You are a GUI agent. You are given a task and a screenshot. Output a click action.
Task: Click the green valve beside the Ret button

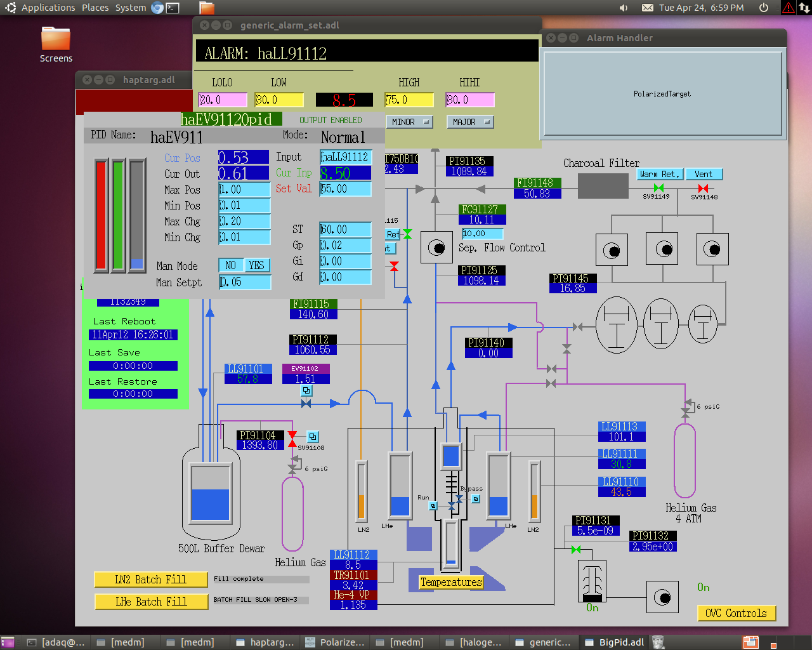(x=407, y=234)
